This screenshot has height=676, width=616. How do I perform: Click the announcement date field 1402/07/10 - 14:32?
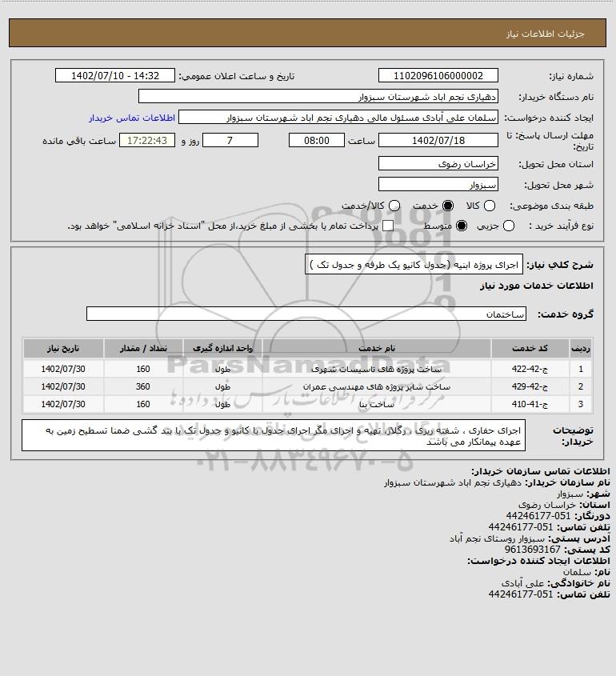(115, 75)
